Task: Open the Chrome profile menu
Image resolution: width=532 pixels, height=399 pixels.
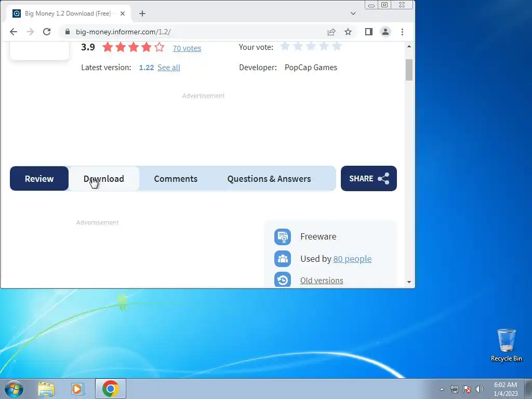Action: coord(385,32)
